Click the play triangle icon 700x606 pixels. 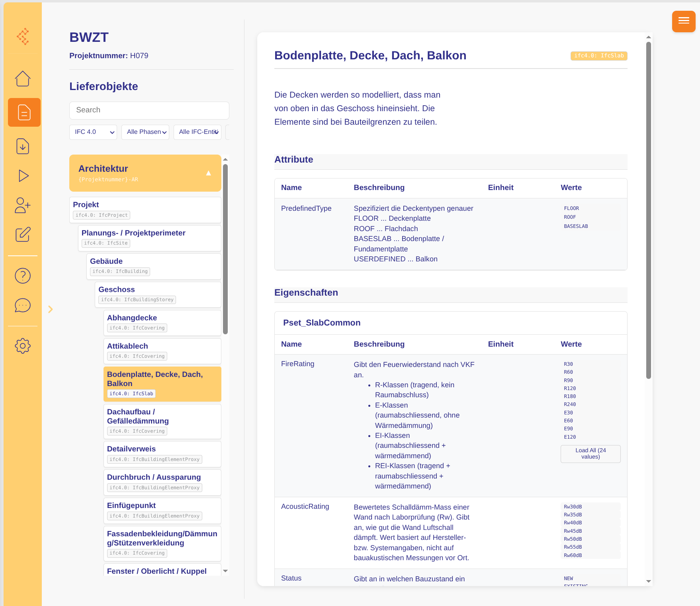[x=23, y=176]
